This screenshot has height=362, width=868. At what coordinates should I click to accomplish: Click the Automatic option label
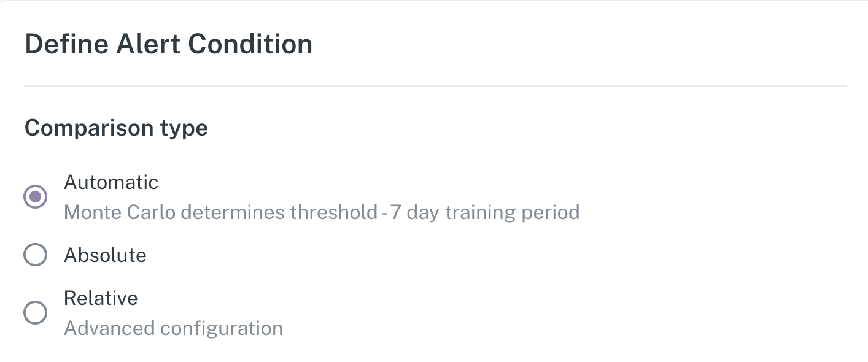(111, 182)
